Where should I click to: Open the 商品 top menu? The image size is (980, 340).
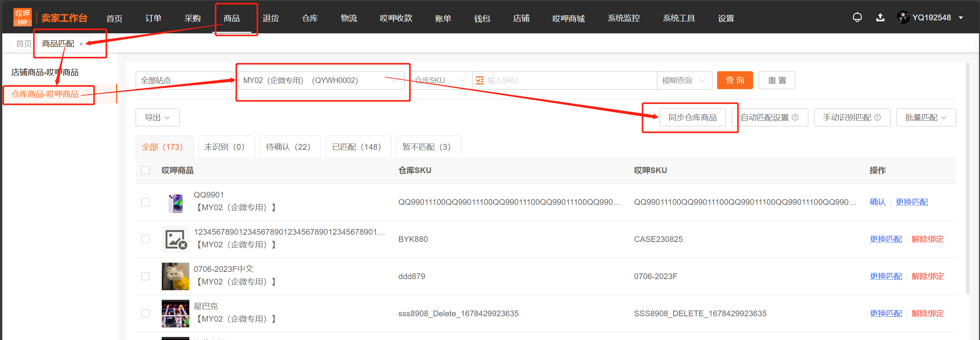(231, 18)
